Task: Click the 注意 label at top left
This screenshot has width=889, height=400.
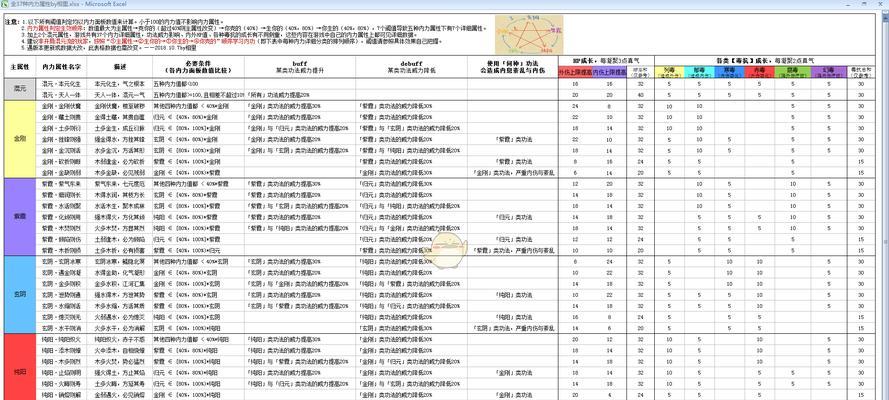Action: point(12,21)
